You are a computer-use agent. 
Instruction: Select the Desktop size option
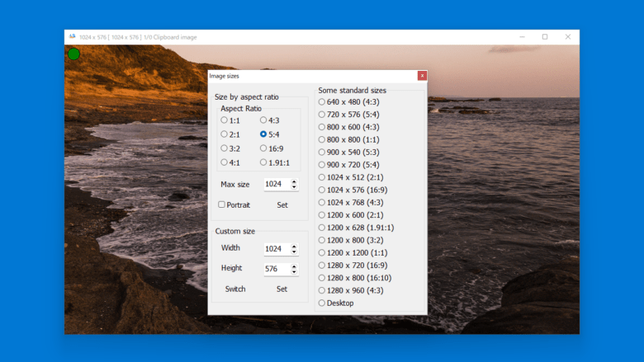[x=336, y=303]
